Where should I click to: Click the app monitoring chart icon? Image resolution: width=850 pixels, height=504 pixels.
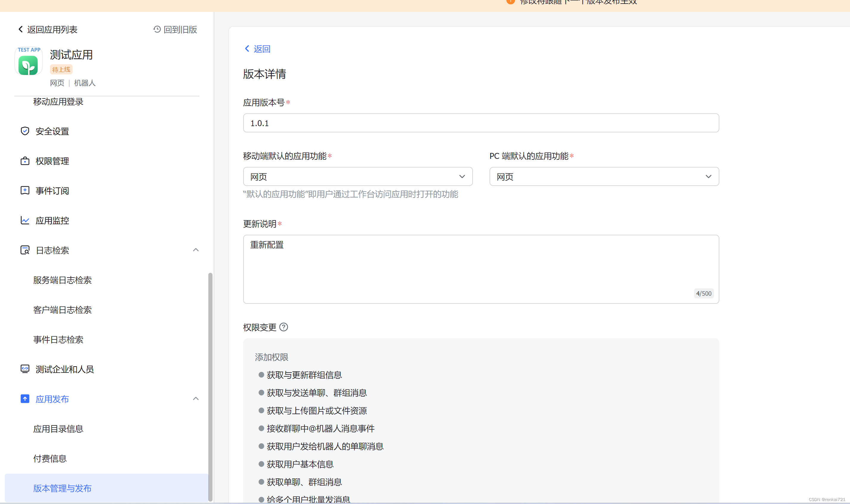pyautogui.click(x=25, y=220)
